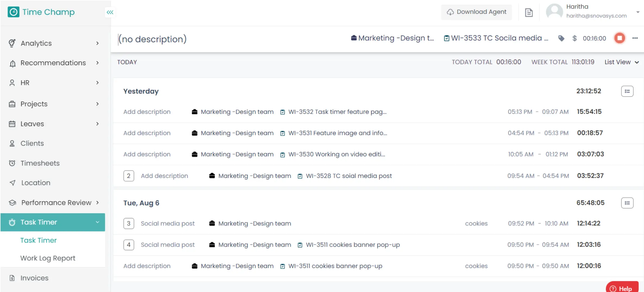This screenshot has height=292, width=644.
Task: Stop the running timer
Action: [x=620, y=38]
